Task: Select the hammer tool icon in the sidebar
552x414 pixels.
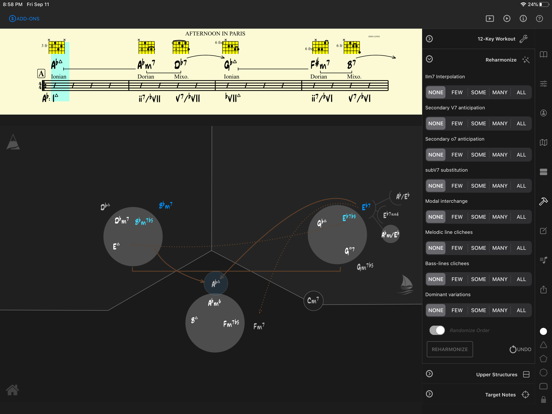Action: click(544, 201)
